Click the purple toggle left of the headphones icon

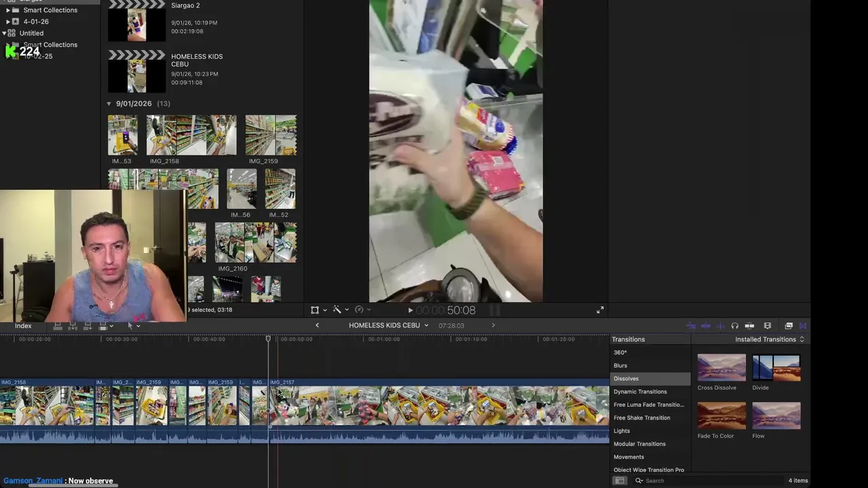click(720, 326)
